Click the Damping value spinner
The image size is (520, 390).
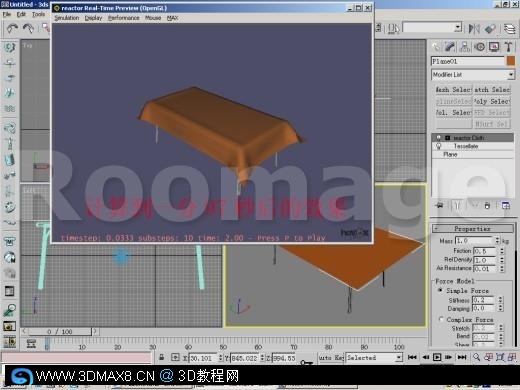pyautogui.click(x=500, y=308)
